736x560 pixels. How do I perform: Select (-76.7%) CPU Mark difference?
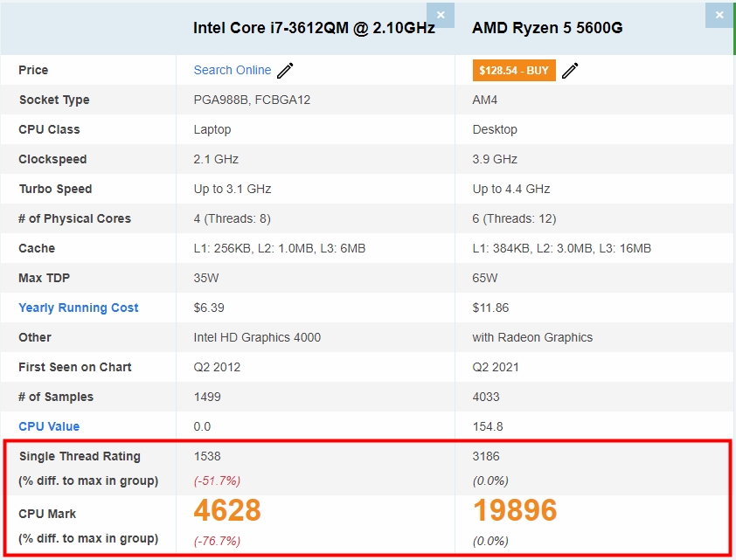tap(217, 541)
